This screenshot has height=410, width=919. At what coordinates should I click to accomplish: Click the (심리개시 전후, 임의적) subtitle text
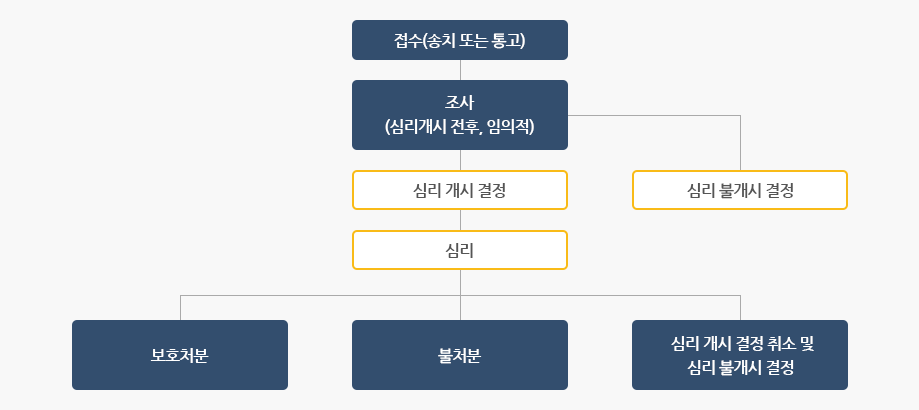460,127
